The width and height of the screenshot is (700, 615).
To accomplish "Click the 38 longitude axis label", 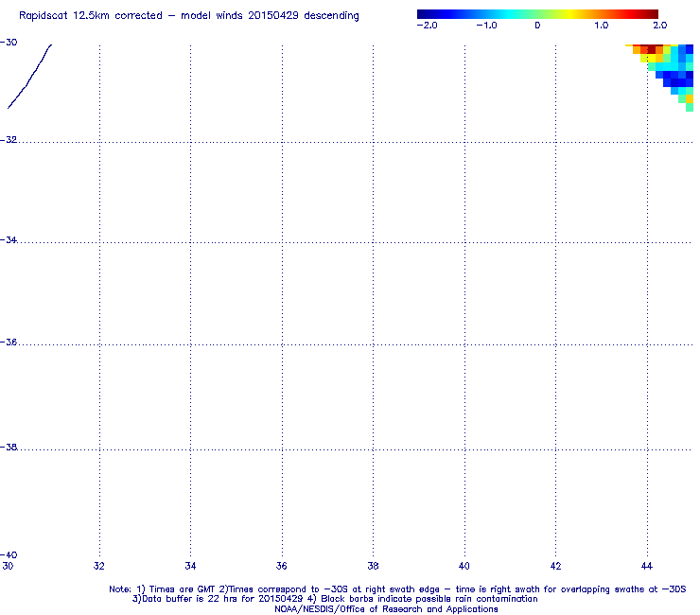I will click(373, 567).
